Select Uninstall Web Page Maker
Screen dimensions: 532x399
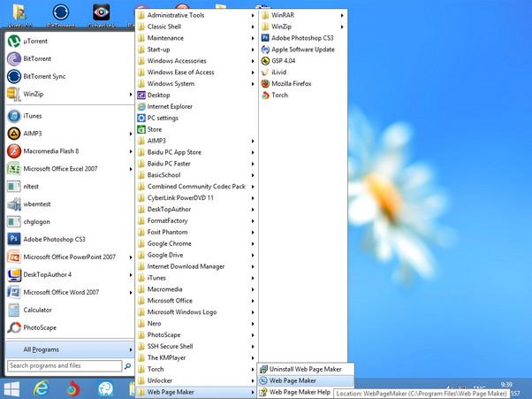(306, 369)
